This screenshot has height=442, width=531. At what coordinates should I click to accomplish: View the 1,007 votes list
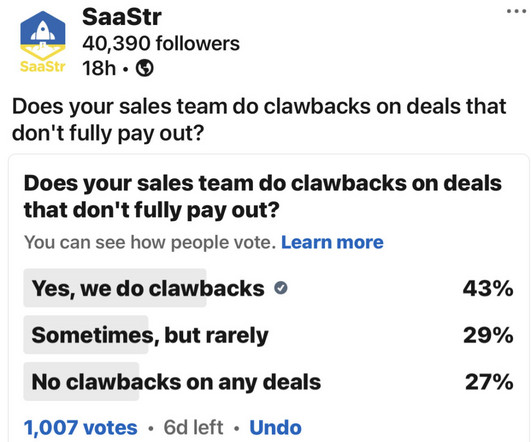(81, 427)
